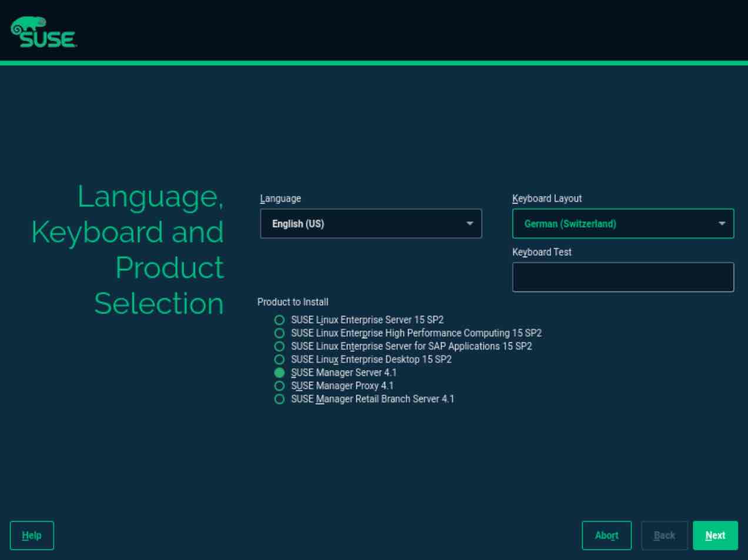Click the Next button
Viewport: 748px width, 560px height.
pos(715,535)
